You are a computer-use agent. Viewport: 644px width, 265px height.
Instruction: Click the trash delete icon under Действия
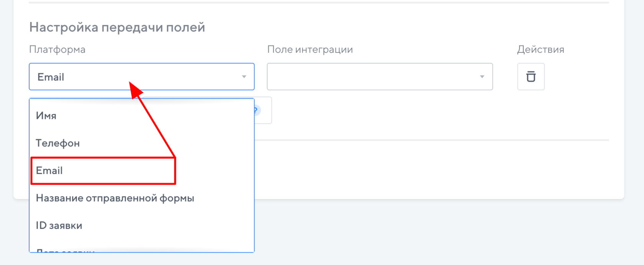point(531,77)
